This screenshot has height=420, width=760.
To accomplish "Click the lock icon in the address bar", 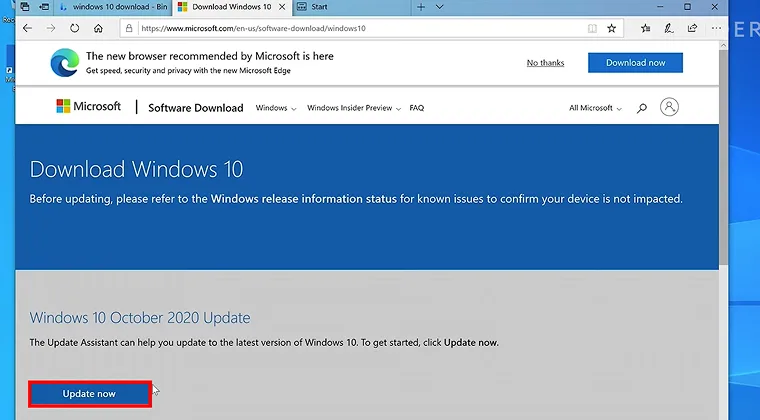I will (129, 28).
